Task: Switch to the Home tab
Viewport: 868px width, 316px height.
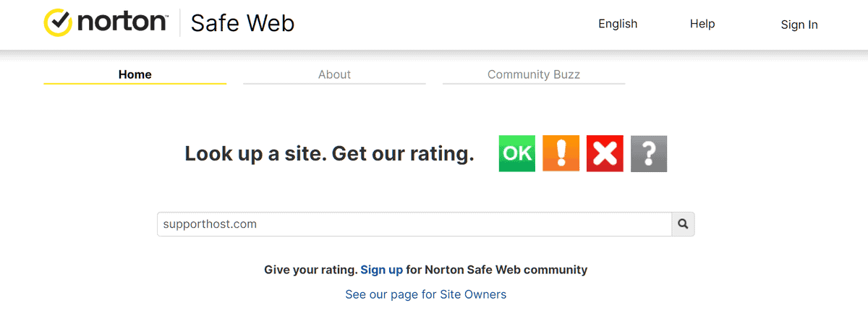Action: pos(135,74)
